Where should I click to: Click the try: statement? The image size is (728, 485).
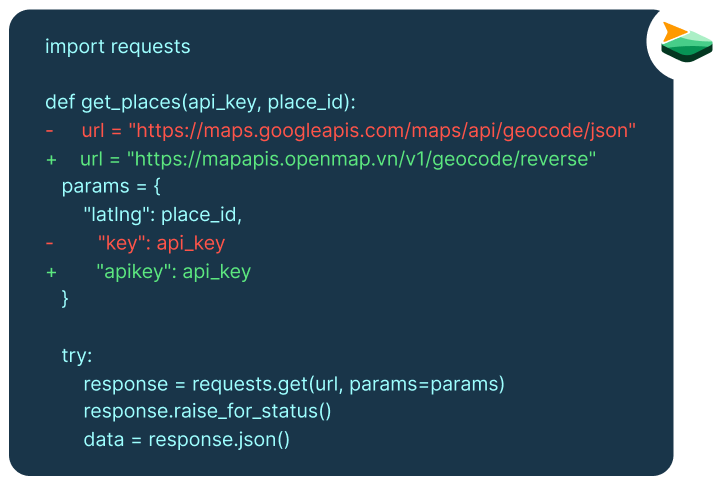point(77,356)
